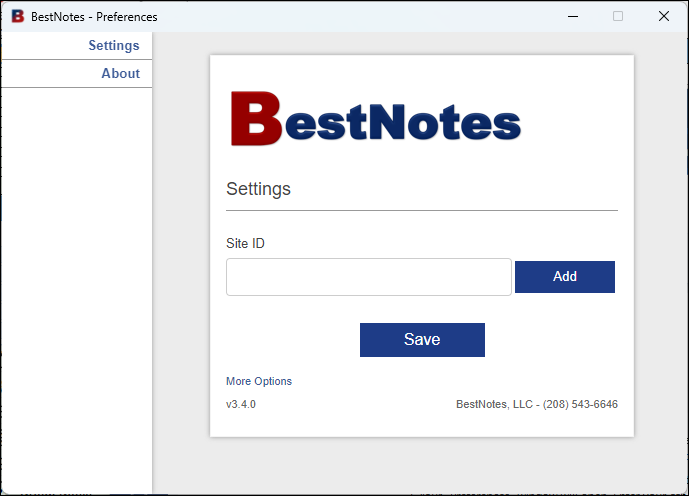Save the settings

422,340
